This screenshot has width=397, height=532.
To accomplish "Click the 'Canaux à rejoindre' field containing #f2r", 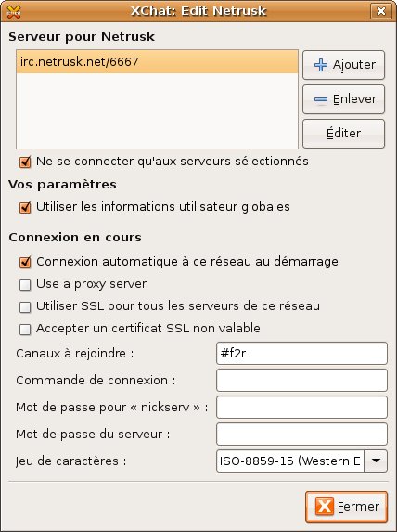I will tap(301, 353).
